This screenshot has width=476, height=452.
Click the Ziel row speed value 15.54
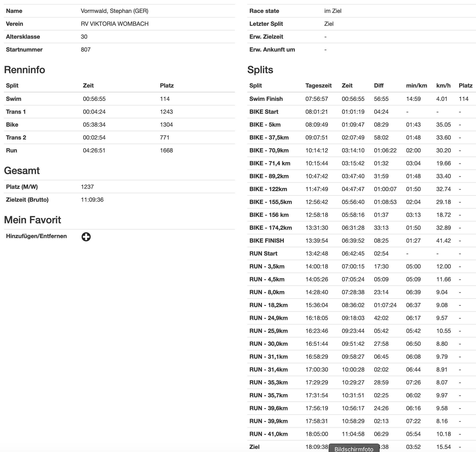pos(444,447)
